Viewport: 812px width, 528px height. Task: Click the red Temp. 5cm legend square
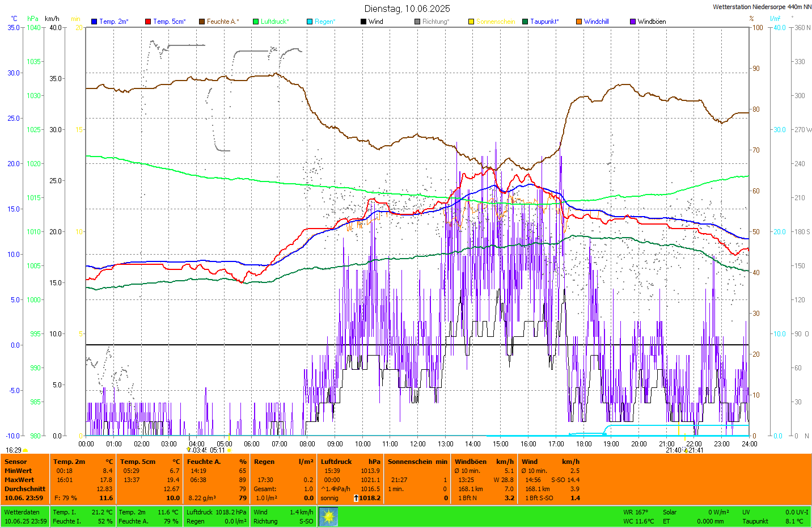(148, 22)
